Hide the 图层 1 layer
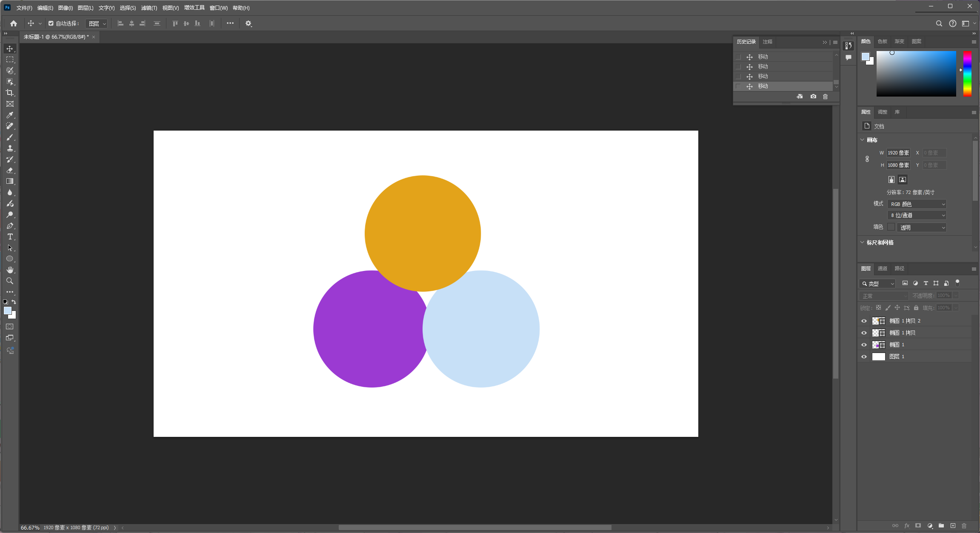Image resolution: width=980 pixels, height=533 pixels. [864, 356]
